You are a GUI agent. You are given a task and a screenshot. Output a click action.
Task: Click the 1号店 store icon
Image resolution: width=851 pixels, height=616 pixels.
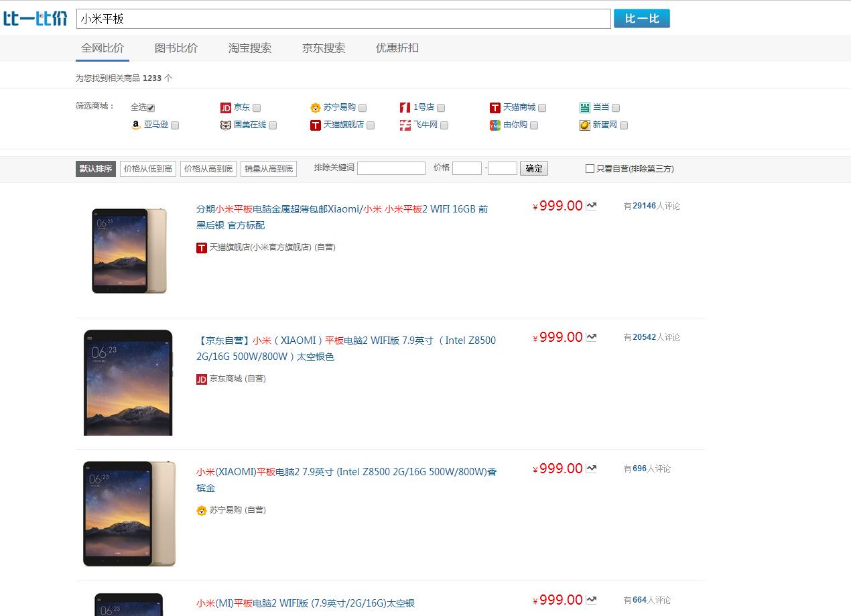[x=405, y=107]
